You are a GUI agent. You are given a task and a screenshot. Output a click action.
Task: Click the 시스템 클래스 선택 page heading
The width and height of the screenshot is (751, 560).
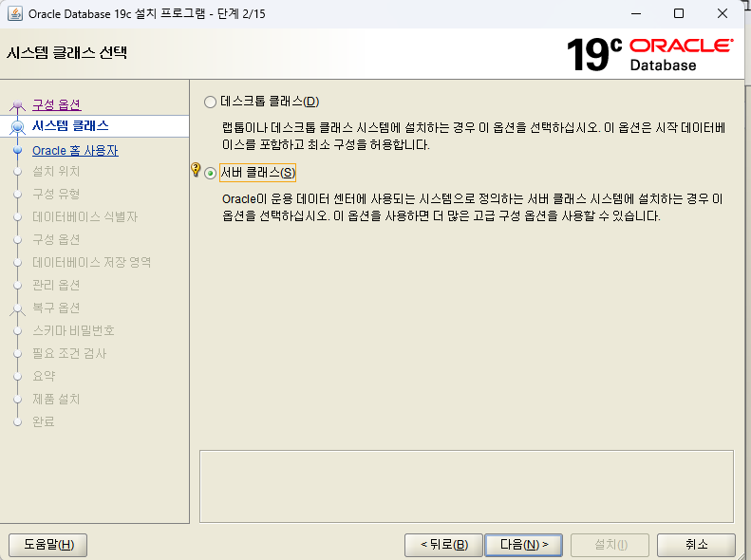67,52
